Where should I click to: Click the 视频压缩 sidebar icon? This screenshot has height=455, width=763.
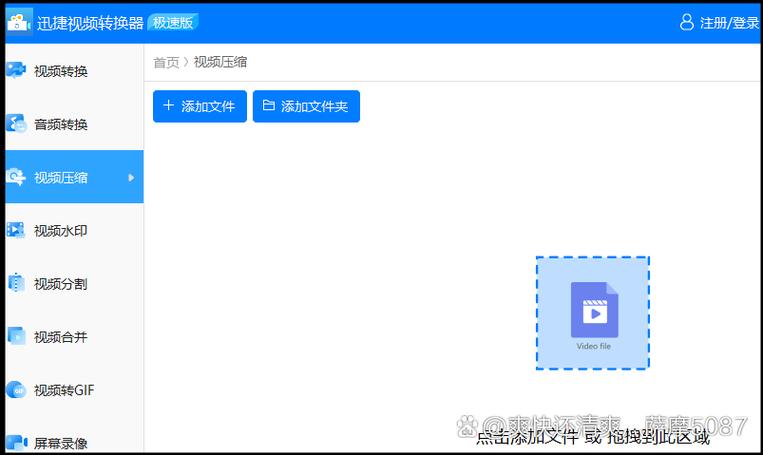16,177
